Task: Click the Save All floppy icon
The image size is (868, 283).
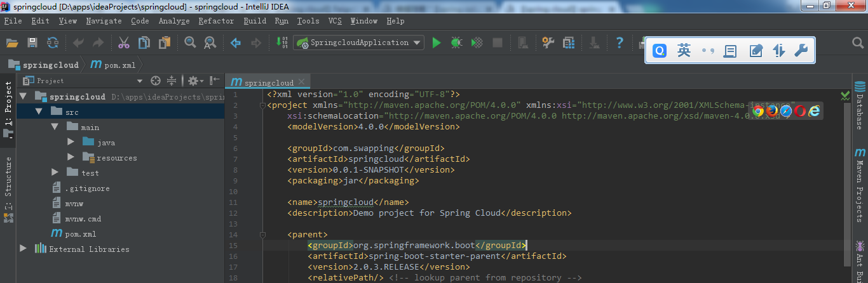Action: 32,43
